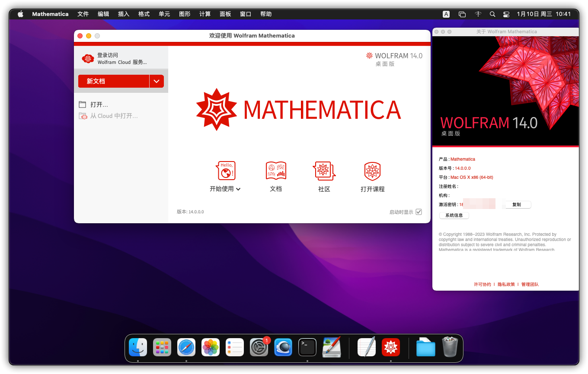This screenshot has height=374, width=588.
Task: Open Terminal from the Dock
Action: coord(307,347)
